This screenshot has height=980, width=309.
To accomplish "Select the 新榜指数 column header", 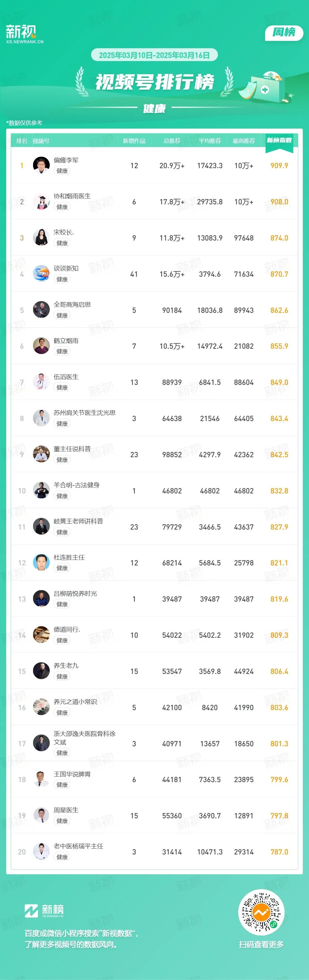I will point(279,140).
